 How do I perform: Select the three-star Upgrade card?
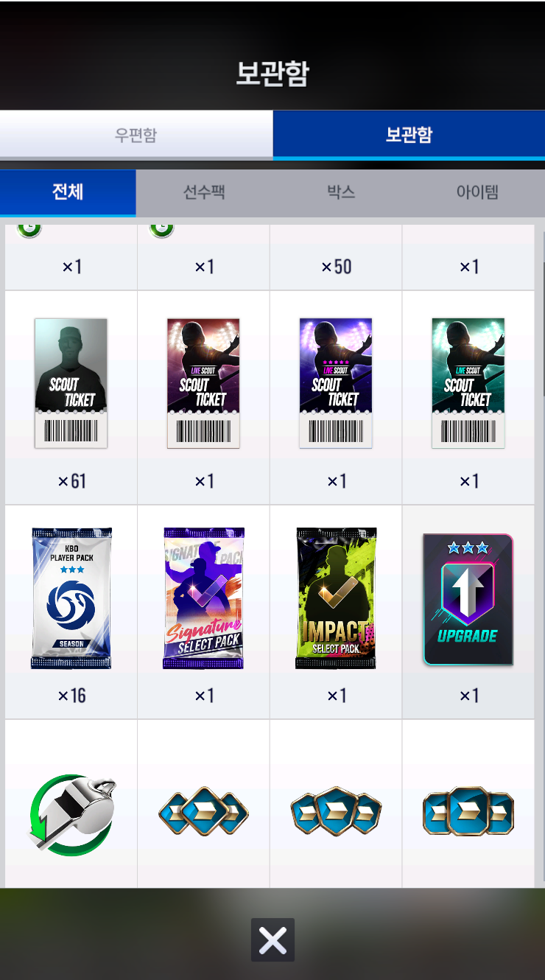point(468,599)
